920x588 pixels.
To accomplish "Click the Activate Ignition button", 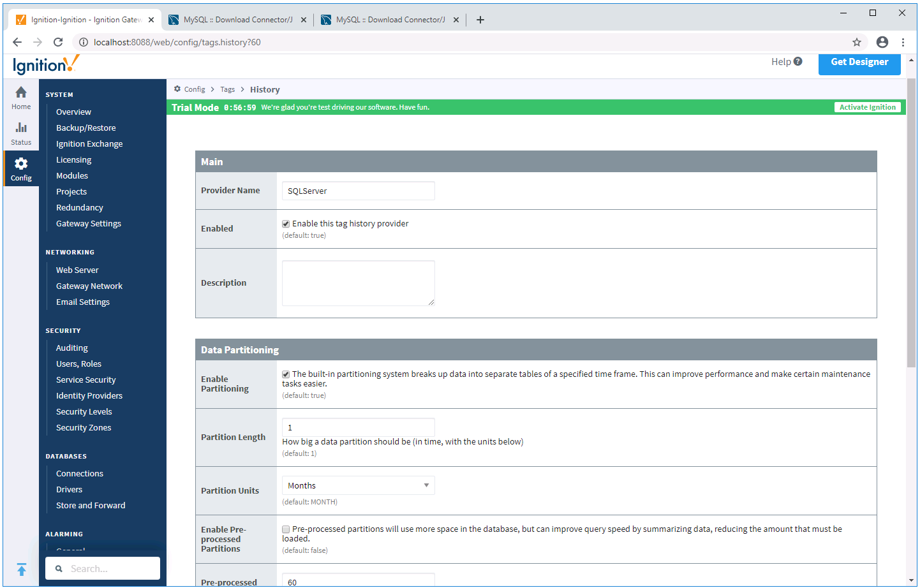I will coord(867,107).
